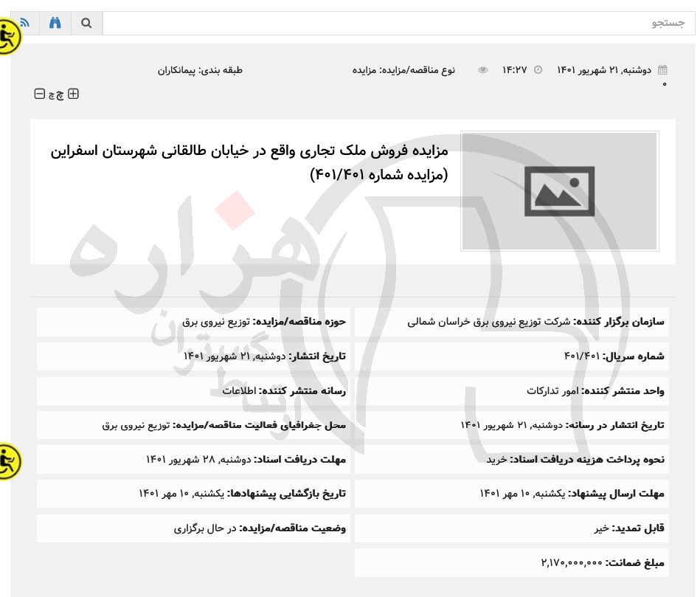
Task: Open the auction placeholder image thumbnail
Action: [559, 191]
